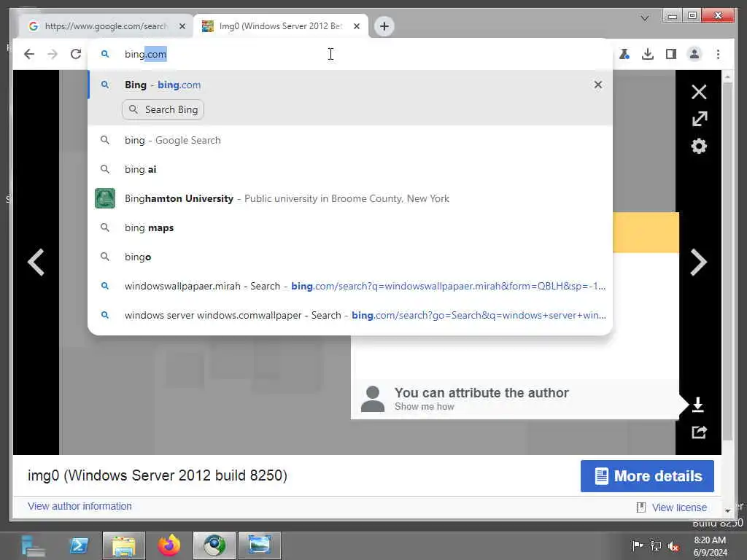Click the scrollbar down arrow
Image resolution: width=747 pixels, height=560 pixels.
pyautogui.click(x=727, y=510)
